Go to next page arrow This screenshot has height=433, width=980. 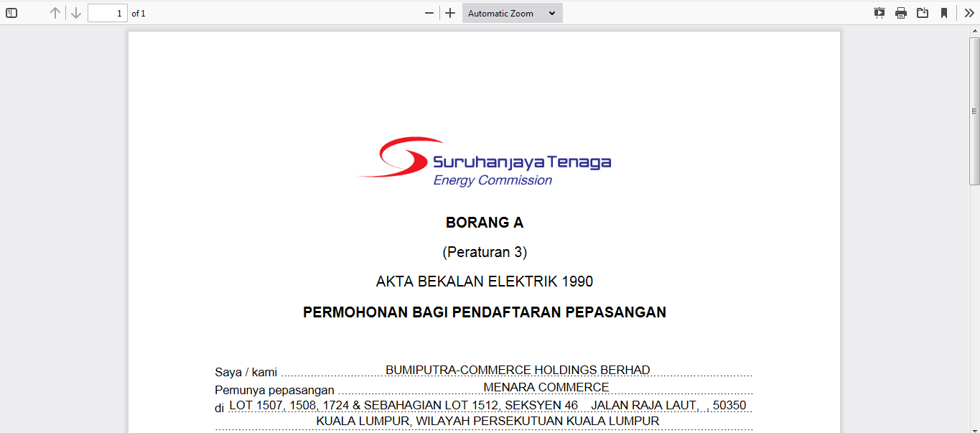pos(76,13)
